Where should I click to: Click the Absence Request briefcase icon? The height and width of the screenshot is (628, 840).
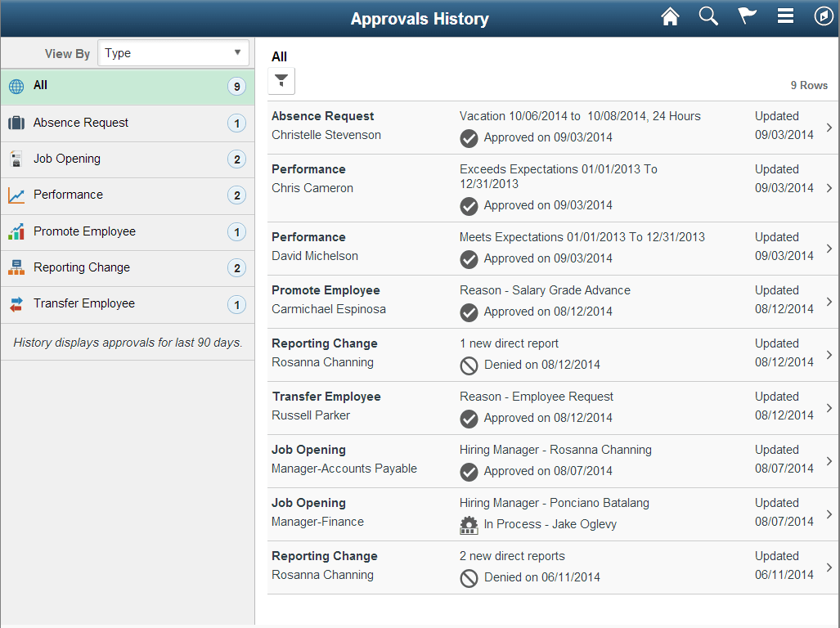pyautogui.click(x=16, y=123)
